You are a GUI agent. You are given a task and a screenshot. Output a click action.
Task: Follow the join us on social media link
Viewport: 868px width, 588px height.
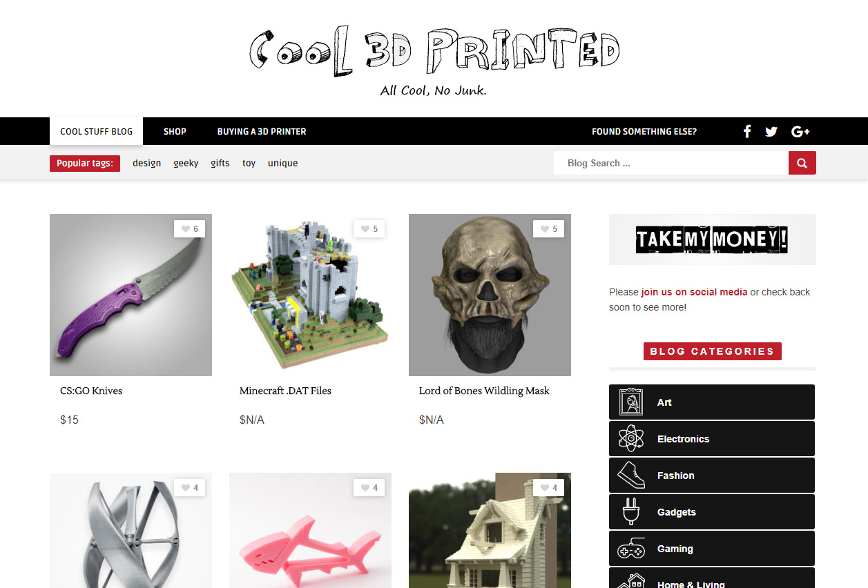click(x=694, y=292)
